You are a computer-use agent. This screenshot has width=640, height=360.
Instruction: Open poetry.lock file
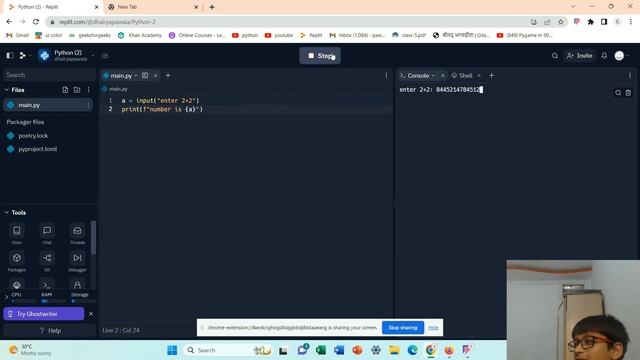[x=33, y=136]
